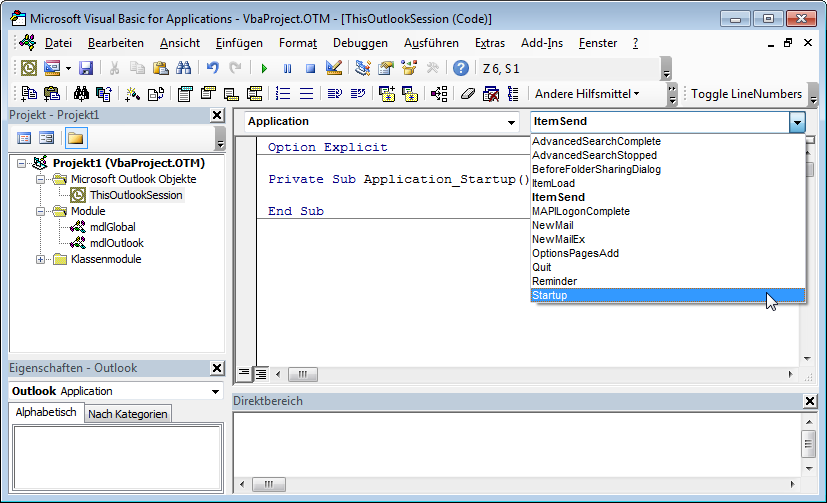Open the Application object dropdown
The width and height of the screenshot is (827, 503).
(x=511, y=122)
